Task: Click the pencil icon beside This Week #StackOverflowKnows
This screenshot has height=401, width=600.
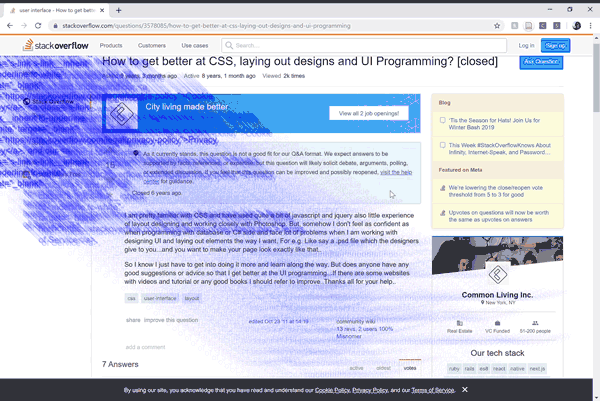Action: coord(443,145)
